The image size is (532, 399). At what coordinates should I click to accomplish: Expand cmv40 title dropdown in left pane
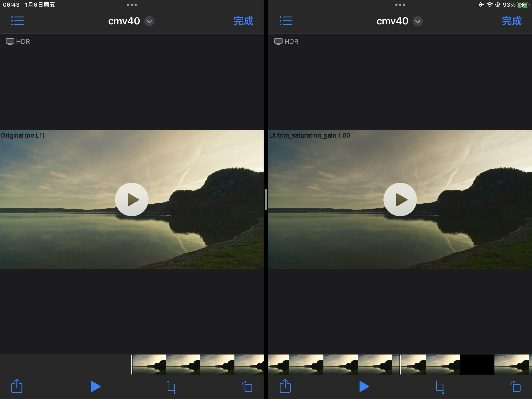[149, 21]
